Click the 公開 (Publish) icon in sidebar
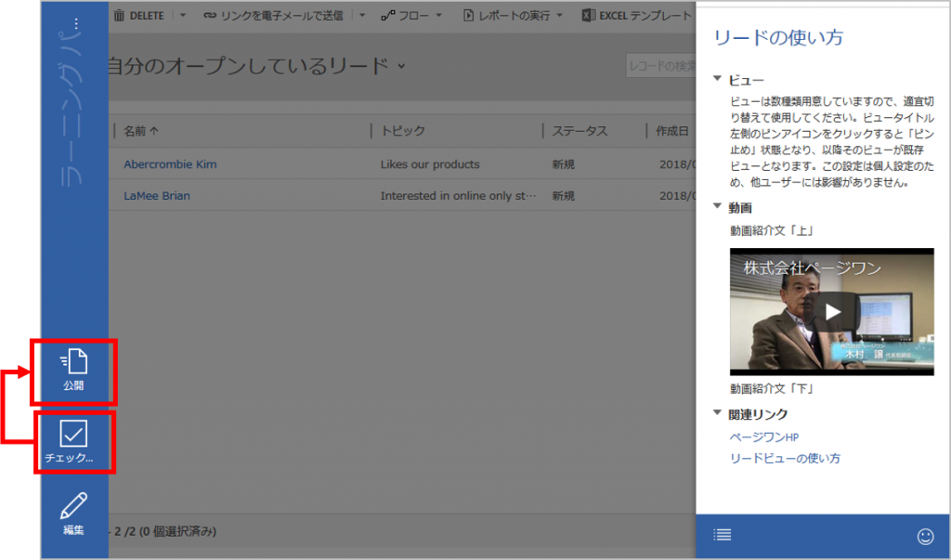Screen dimensions: 951x560 73,370
